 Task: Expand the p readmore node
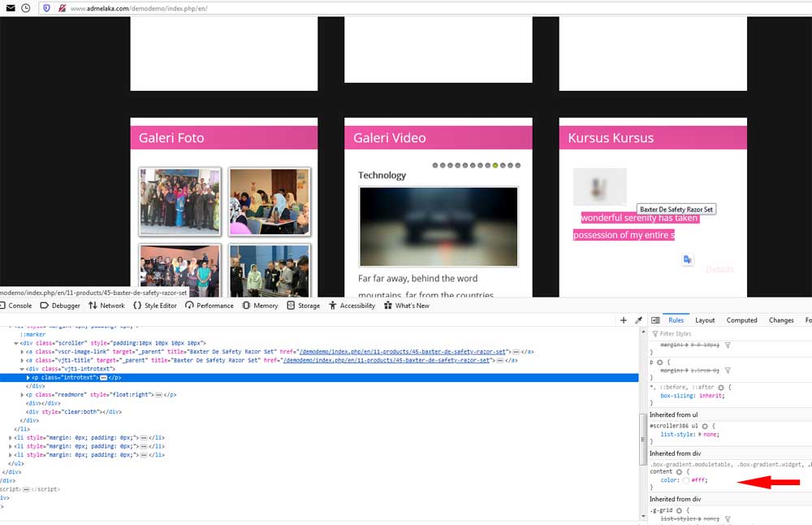click(22, 395)
